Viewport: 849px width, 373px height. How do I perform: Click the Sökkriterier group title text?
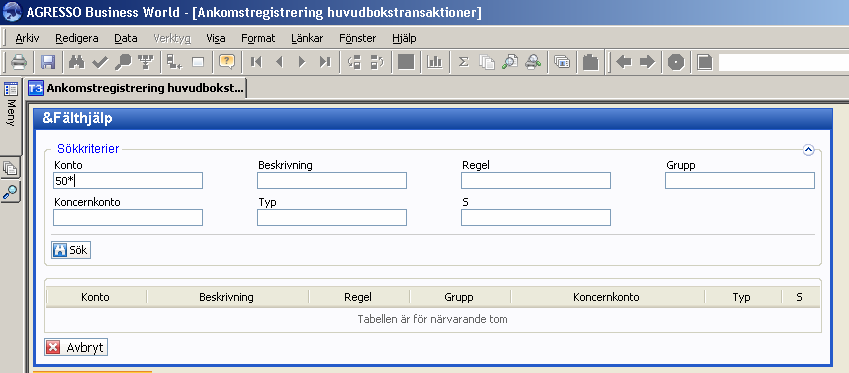(88, 148)
